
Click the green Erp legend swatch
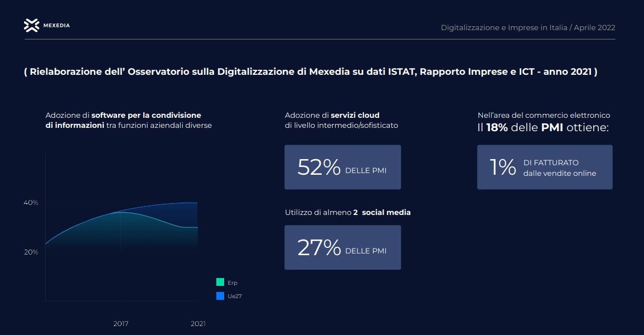(220, 283)
